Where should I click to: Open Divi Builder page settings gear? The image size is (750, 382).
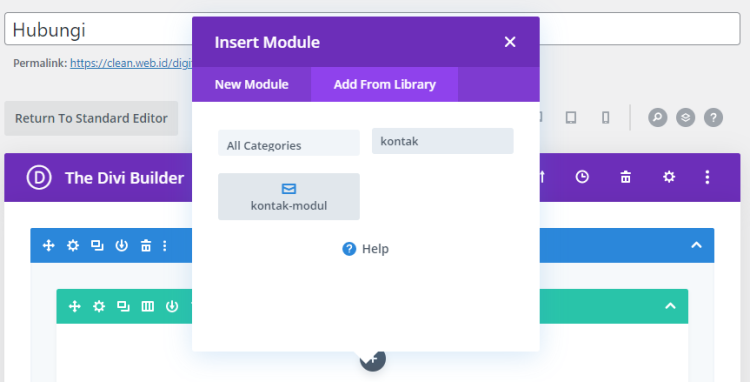tap(669, 177)
